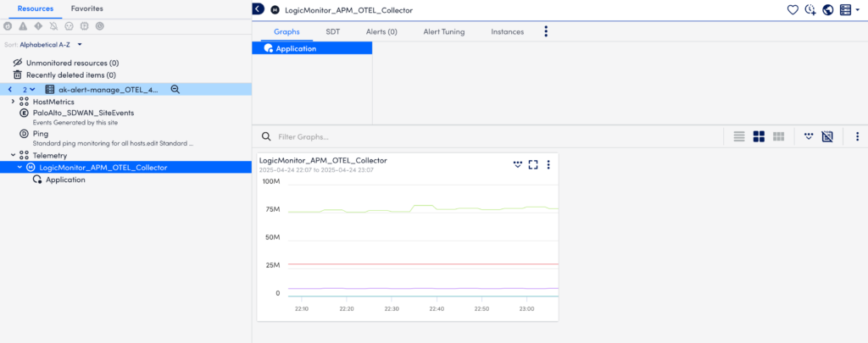The image size is (868, 343).
Task: Toggle the first circular status filter
Action: click(x=7, y=26)
